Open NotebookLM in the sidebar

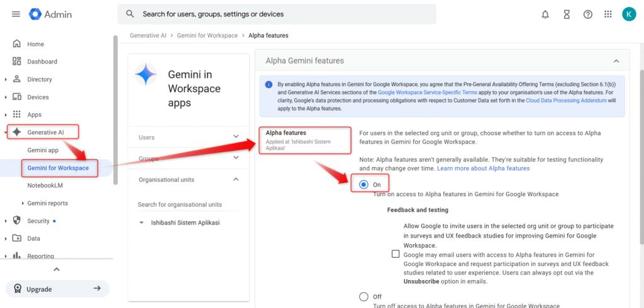tap(45, 185)
